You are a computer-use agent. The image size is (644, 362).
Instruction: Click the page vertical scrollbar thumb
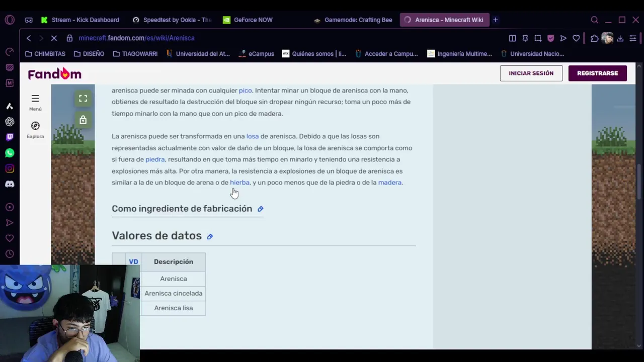(x=639, y=181)
